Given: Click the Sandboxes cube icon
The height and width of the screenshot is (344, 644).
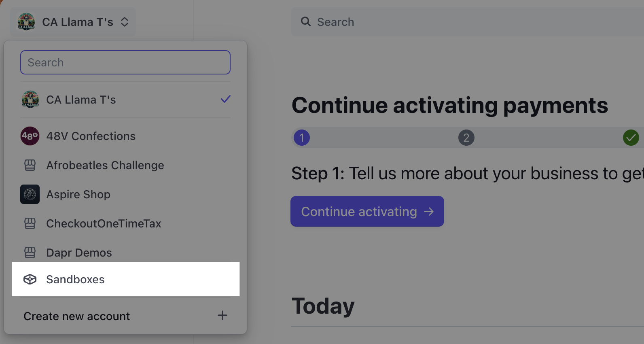Looking at the screenshot, I should point(30,279).
